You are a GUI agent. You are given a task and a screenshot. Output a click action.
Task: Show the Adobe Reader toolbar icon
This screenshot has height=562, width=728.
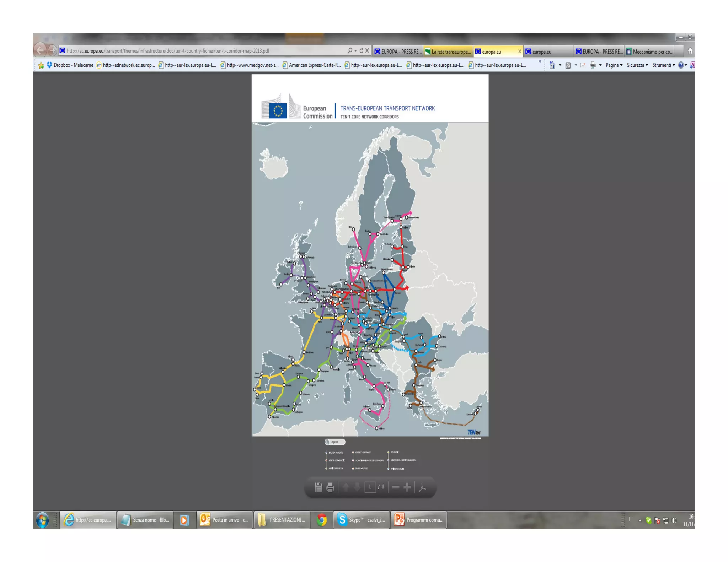[423, 487]
